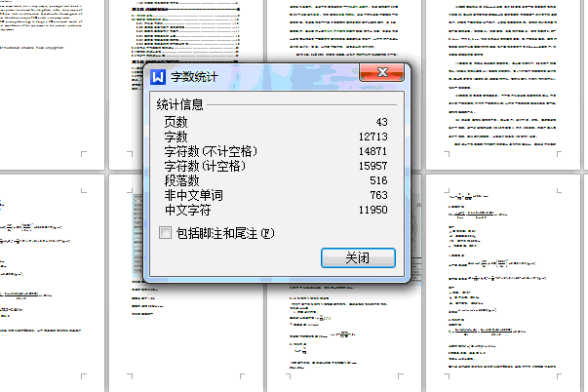Click the bottom-left page with equations
The width and height of the screenshot is (588, 392).
pos(52,283)
